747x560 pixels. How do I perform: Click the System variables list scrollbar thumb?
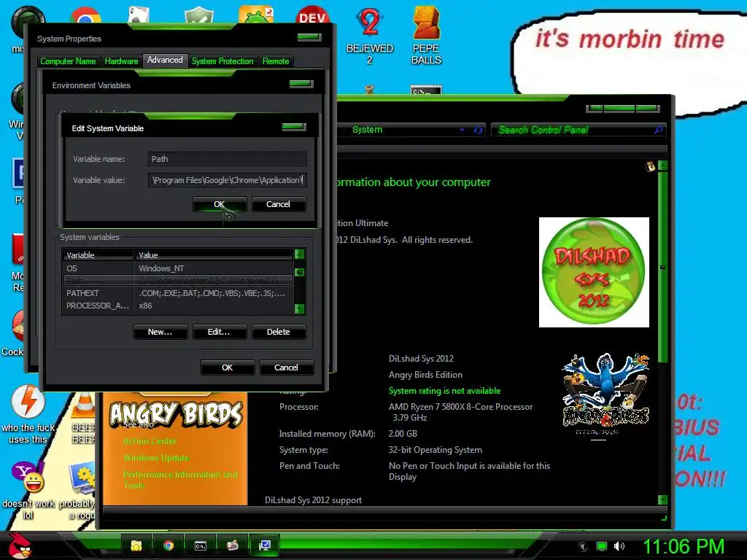click(x=299, y=273)
